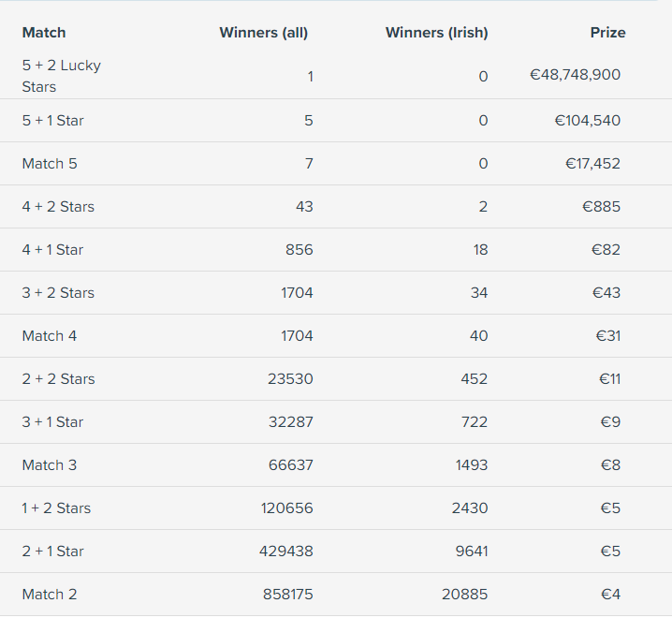
Task: Select the 4 + 2 Stars row label
Action: point(58,207)
